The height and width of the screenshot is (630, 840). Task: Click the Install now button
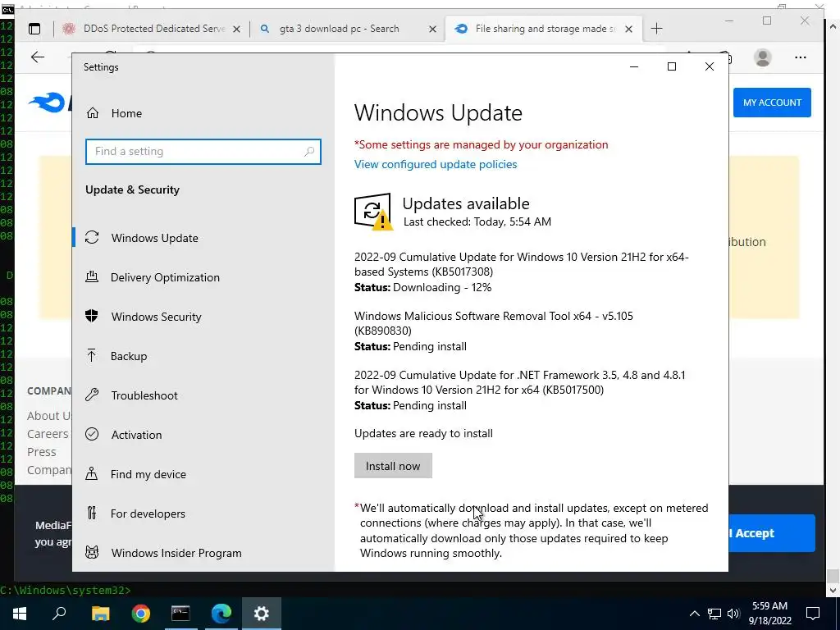pos(393,466)
